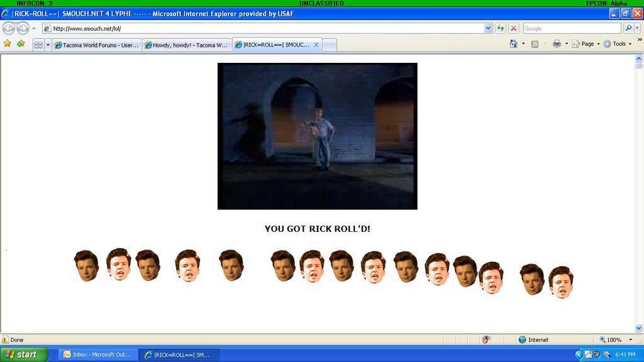Click the Done status text
The width and height of the screenshot is (644, 362).
pyautogui.click(x=17, y=340)
